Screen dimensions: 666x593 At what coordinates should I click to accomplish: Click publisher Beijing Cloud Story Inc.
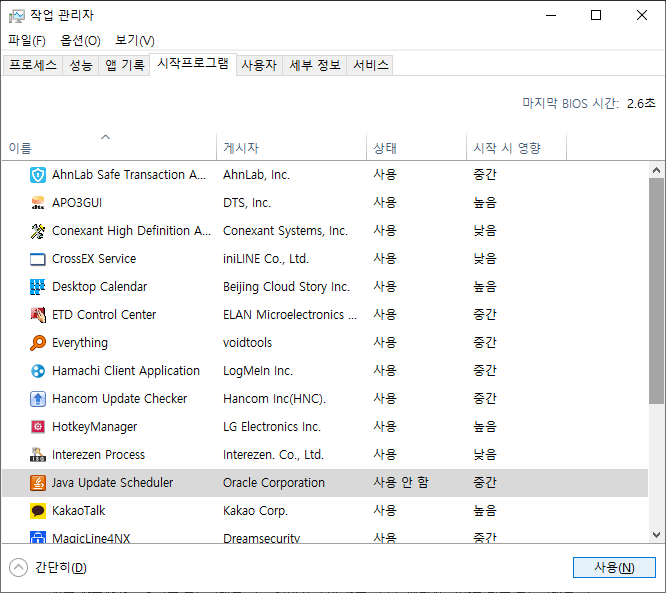(x=286, y=287)
